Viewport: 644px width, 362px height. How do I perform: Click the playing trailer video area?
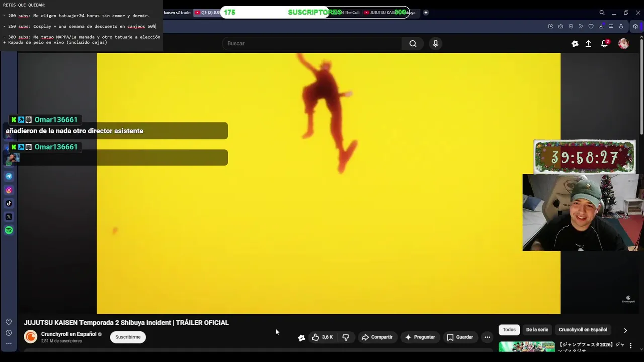point(329,184)
